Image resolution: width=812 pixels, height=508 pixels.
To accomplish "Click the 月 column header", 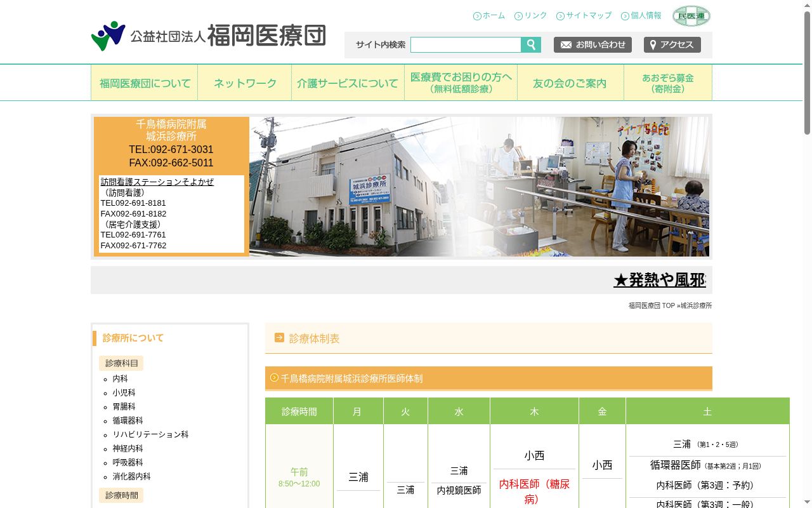I will tap(358, 411).
